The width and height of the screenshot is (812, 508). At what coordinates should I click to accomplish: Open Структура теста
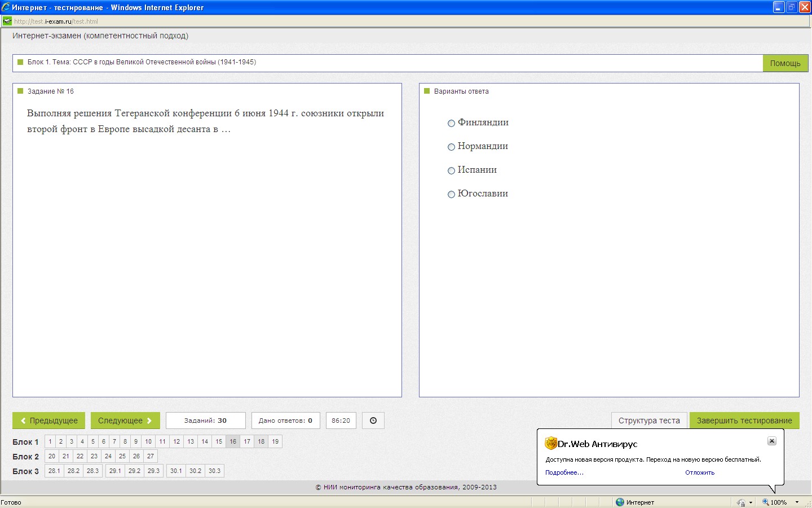tap(649, 421)
